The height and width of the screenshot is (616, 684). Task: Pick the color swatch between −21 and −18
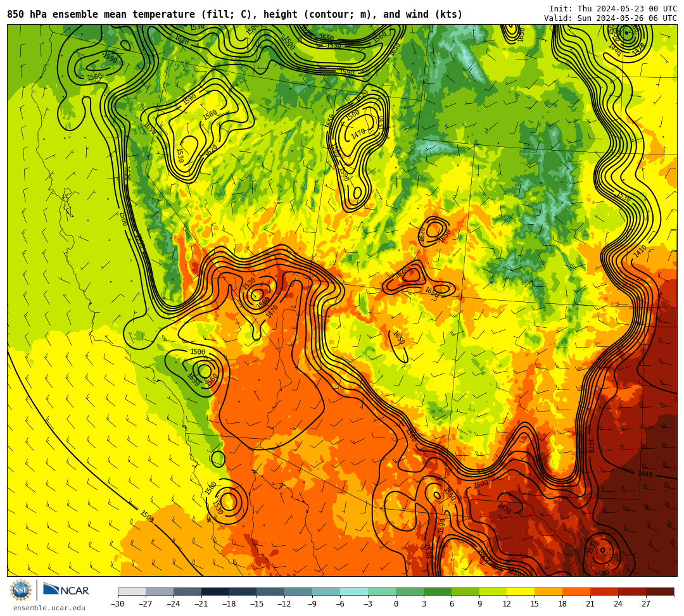pyautogui.click(x=215, y=591)
